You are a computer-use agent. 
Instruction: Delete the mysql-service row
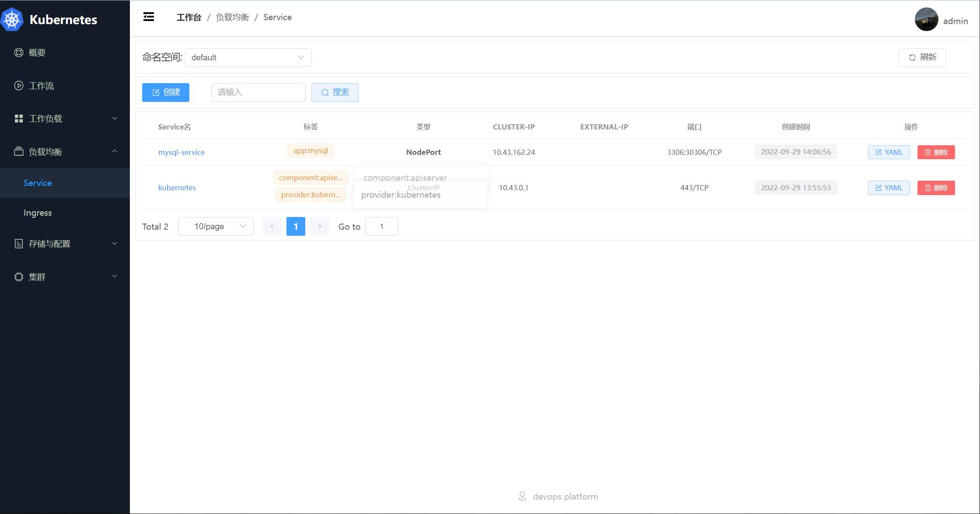[936, 152]
